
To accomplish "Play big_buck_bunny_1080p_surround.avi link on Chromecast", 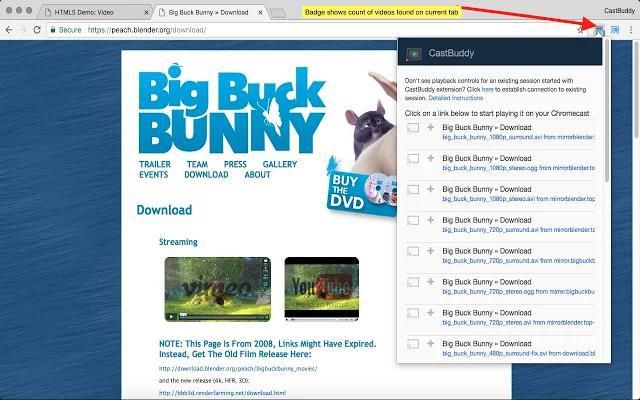I will click(x=518, y=137).
